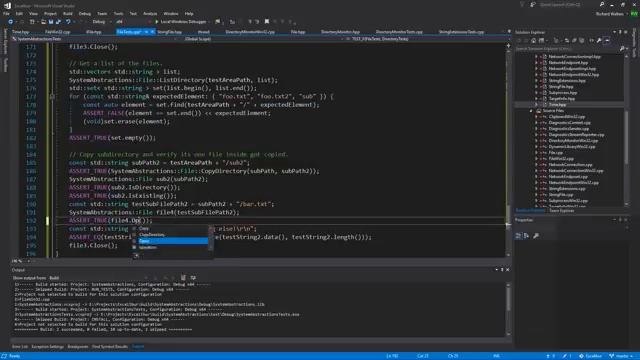Toggle pin on the active FileTests.cpp tab
Image resolution: width=640 pixels, height=360 pixels.
(x=146, y=31)
